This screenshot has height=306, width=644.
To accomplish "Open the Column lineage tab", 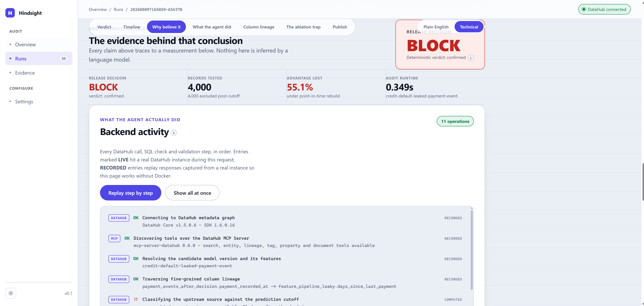I will click(x=259, y=27).
